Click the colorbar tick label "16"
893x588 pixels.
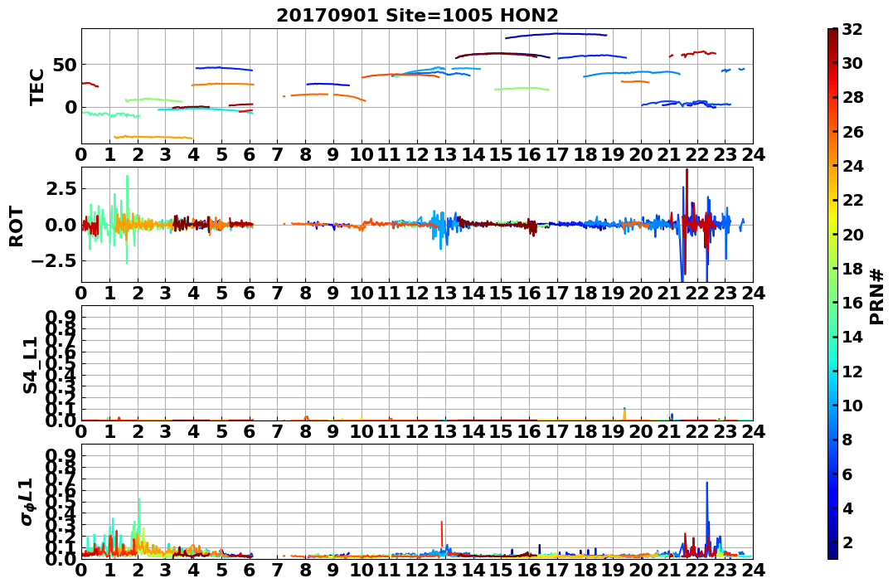click(x=852, y=303)
